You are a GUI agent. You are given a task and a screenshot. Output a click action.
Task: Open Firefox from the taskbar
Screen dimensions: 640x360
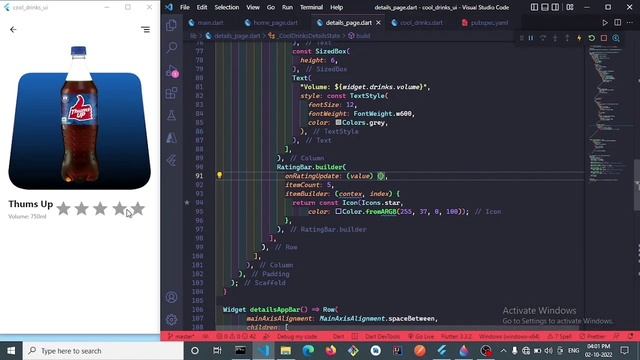[x=331, y=351]
